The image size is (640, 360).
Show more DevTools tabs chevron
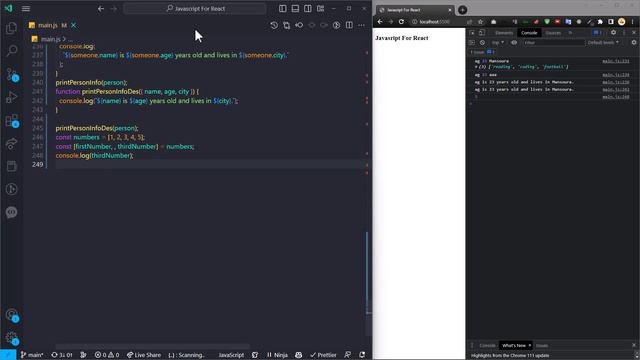(570, 33)
